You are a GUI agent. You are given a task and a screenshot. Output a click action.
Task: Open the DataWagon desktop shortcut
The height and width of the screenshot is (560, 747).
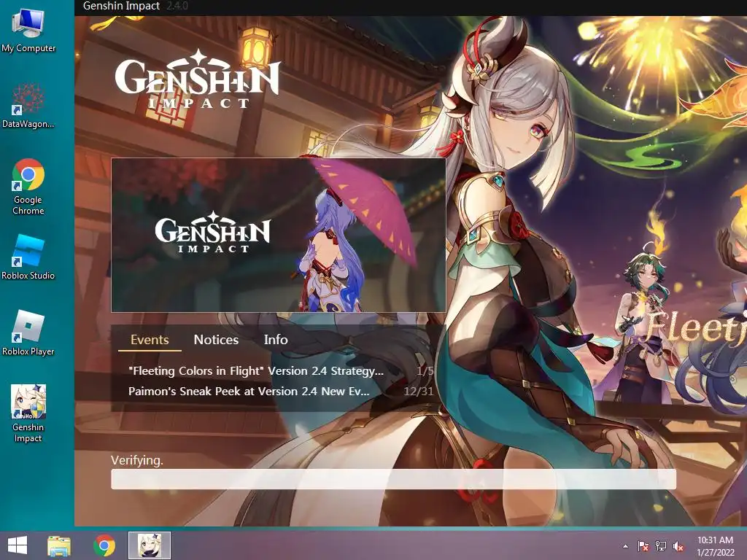tap(28, 106)
